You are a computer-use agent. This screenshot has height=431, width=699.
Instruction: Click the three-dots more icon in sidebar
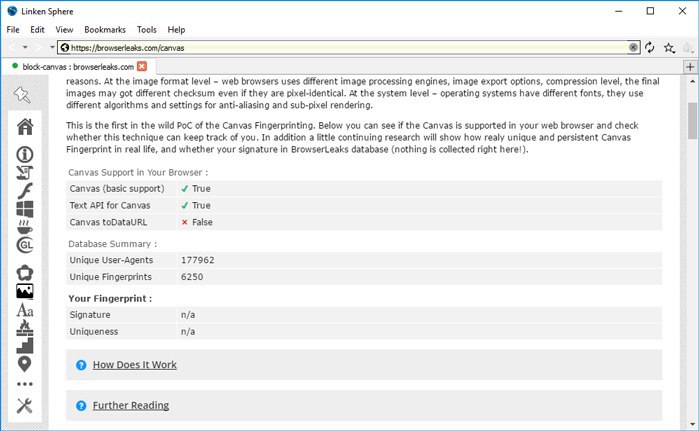tap(25, 384)
